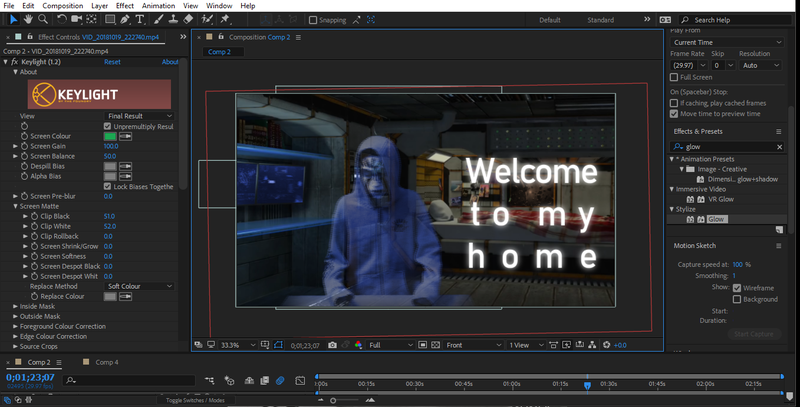Toggle the Wireframe checkbox
800x407 pixels.
737,288
